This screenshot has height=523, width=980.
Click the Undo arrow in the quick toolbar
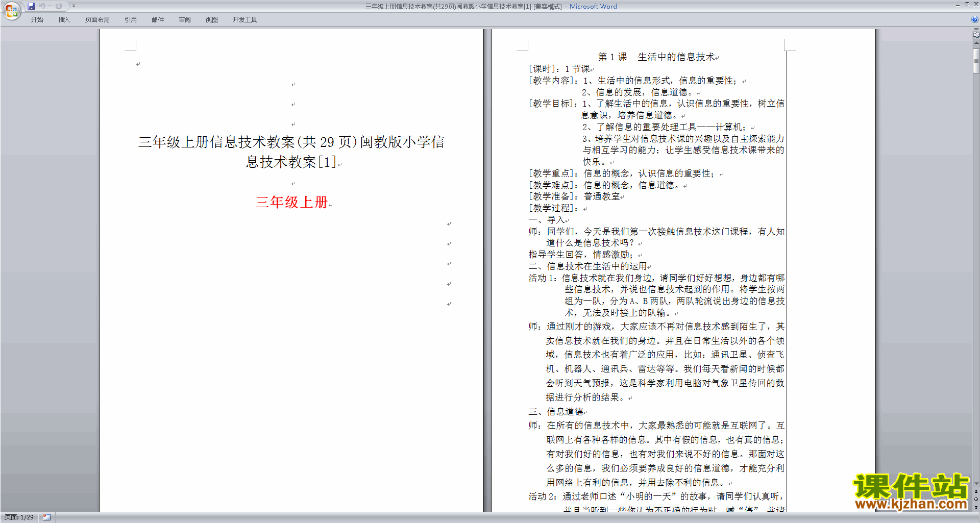click(x=42, y=6)
